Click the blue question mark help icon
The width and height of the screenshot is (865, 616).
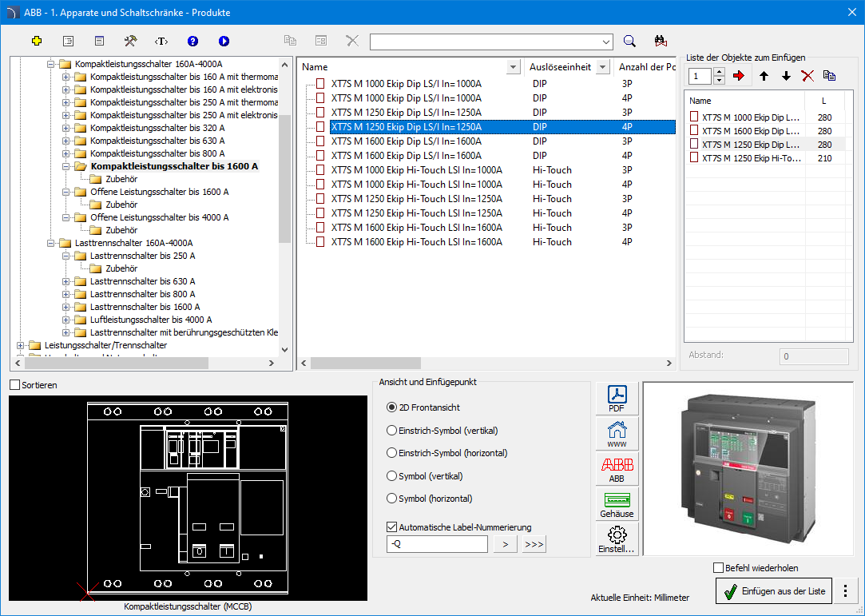192,41
